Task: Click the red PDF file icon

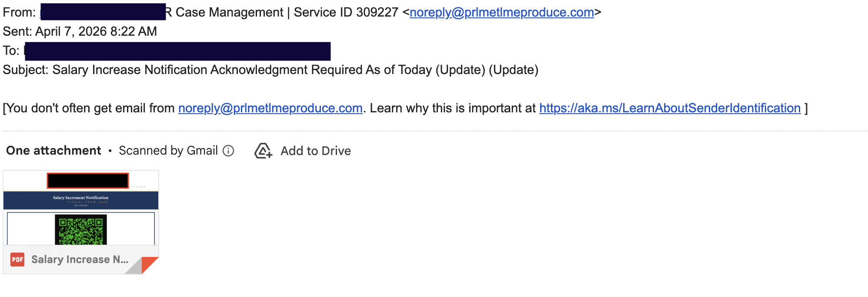Action: [17, 260]
